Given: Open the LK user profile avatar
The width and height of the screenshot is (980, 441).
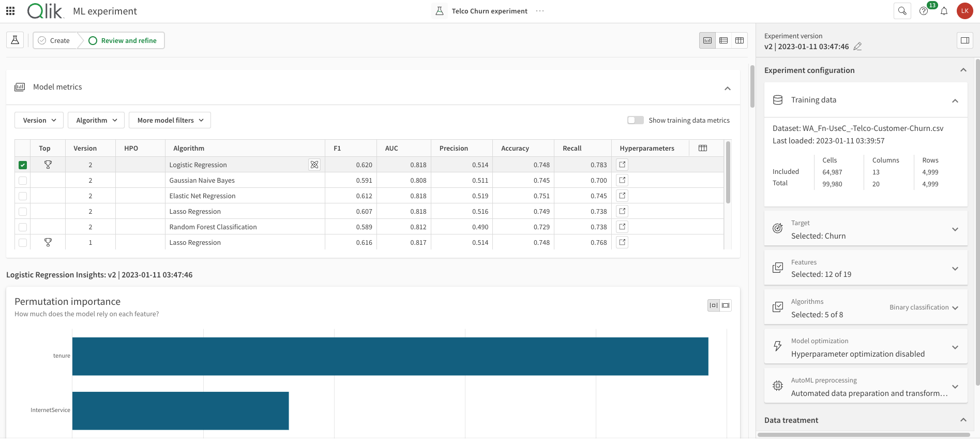Looking at the screenshot, I should coord(965,11).
